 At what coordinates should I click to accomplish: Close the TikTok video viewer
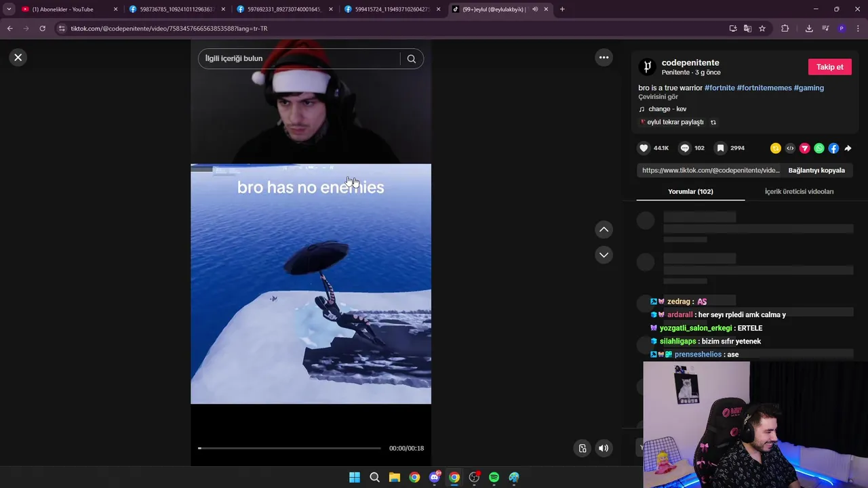(x=18, y=58)
